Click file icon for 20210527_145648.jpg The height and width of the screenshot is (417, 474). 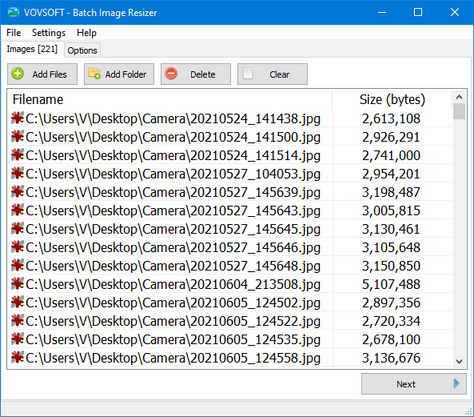coord(17,265)
